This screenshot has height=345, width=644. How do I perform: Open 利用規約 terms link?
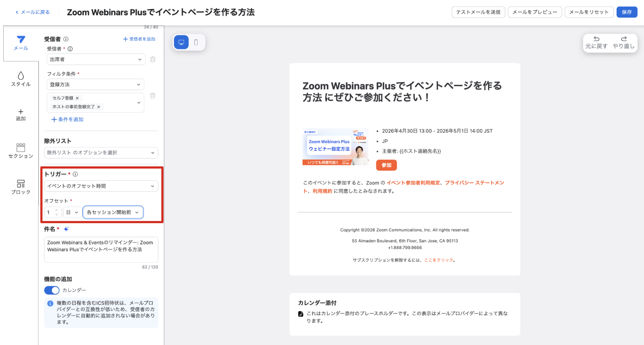tap(322, 191)
